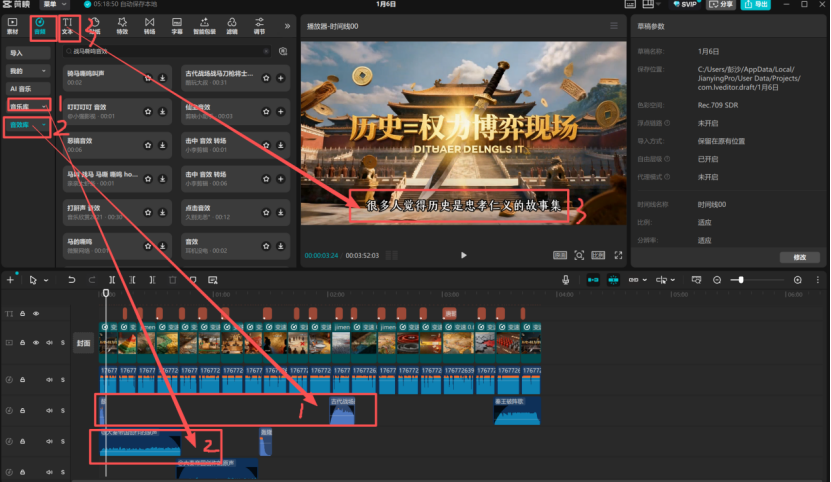Mute the main video track
831x482 pixels.
click(49, 343)
